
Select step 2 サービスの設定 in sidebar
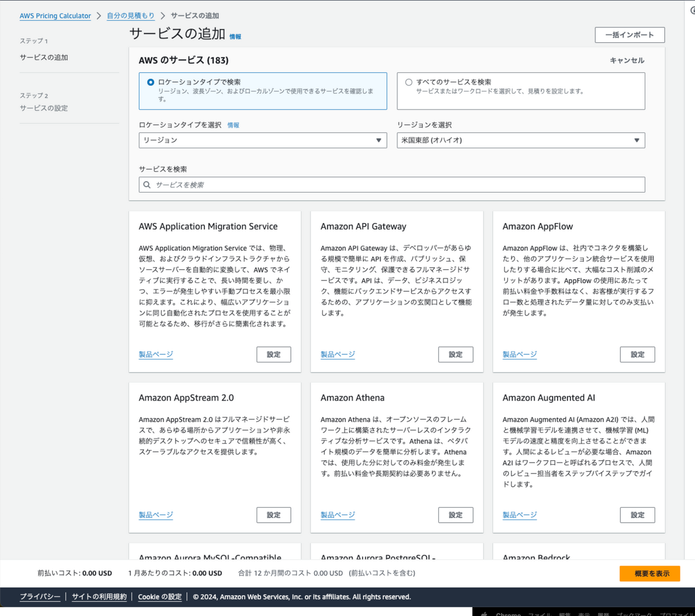(x=44, y=108)
